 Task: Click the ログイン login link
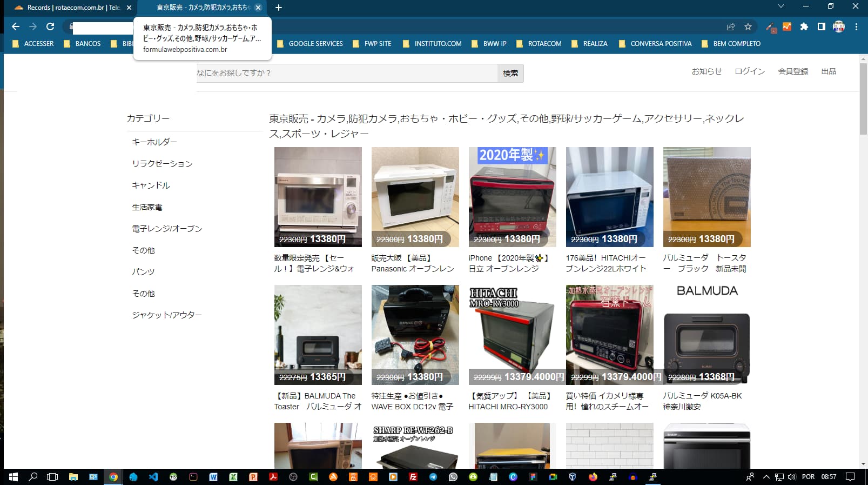750,71
